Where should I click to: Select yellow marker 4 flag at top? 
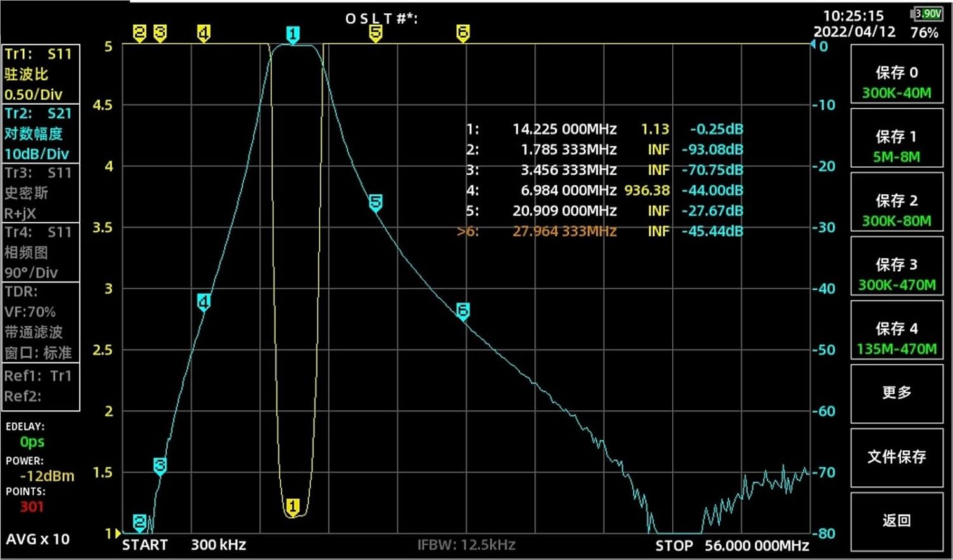pyautogui.click(x=203, y=33)
